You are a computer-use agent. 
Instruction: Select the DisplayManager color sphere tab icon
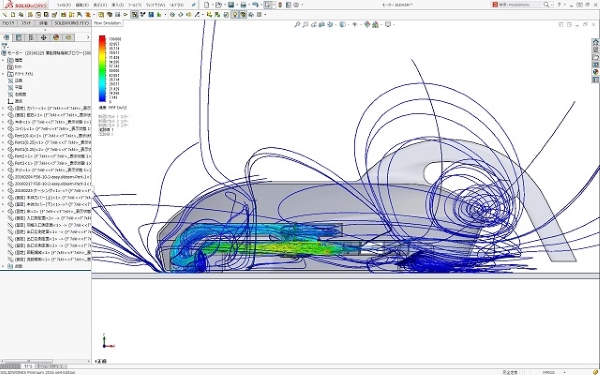56,38
